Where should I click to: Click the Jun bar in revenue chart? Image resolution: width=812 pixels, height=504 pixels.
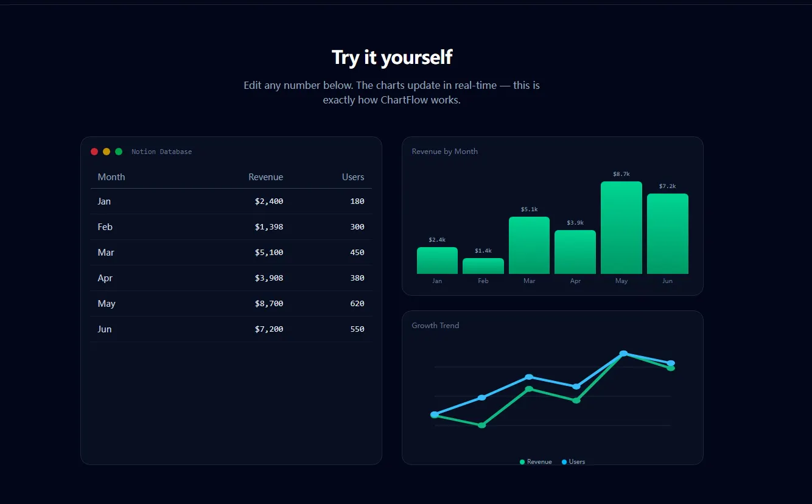coord(668,234)
